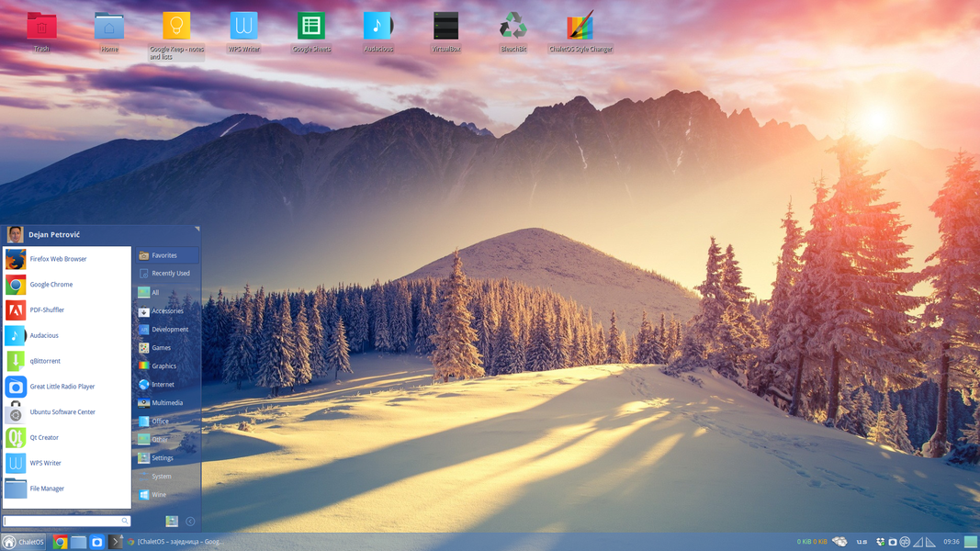
Task: Click the menu search field
Action: pyautogui.click(x=62, y=521)
